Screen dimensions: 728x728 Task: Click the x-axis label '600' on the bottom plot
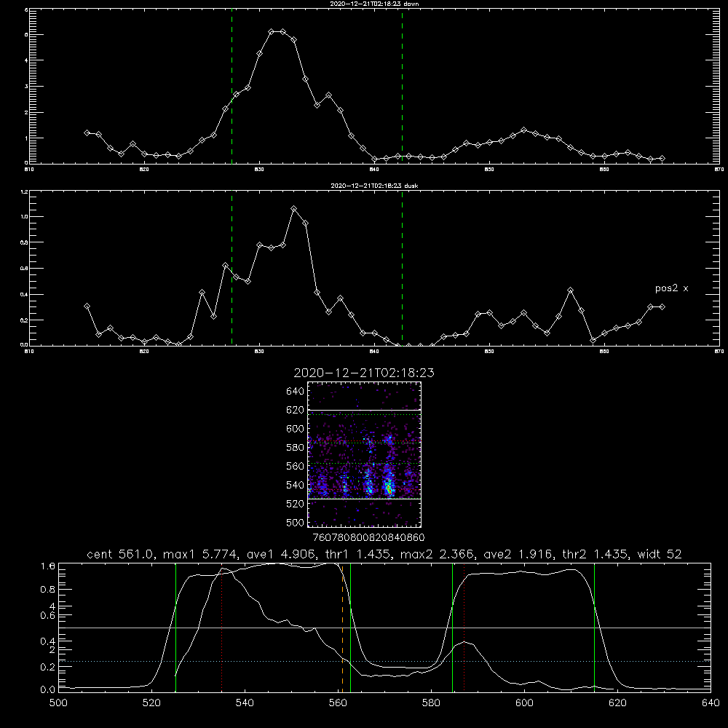(x=524, y=703)
